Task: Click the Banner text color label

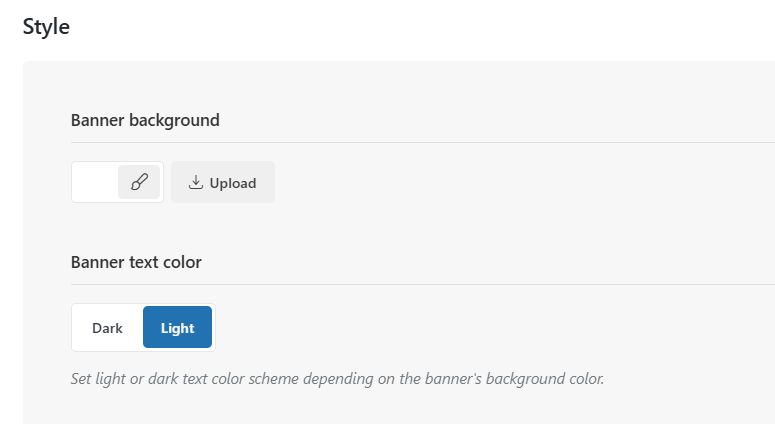Action: click(x=136, y=262)
